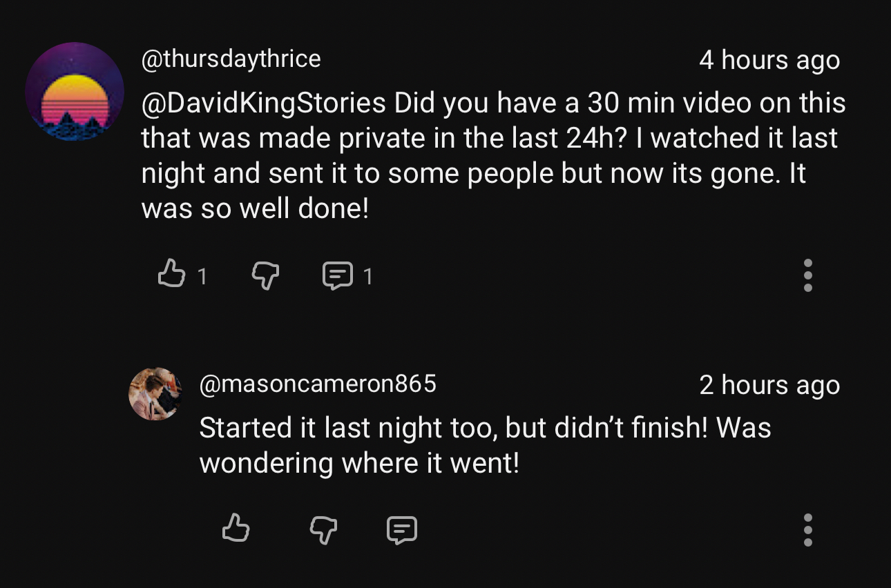
Task: Open replies icon on @thursdaythrice comment
Action: pos(337,276)
